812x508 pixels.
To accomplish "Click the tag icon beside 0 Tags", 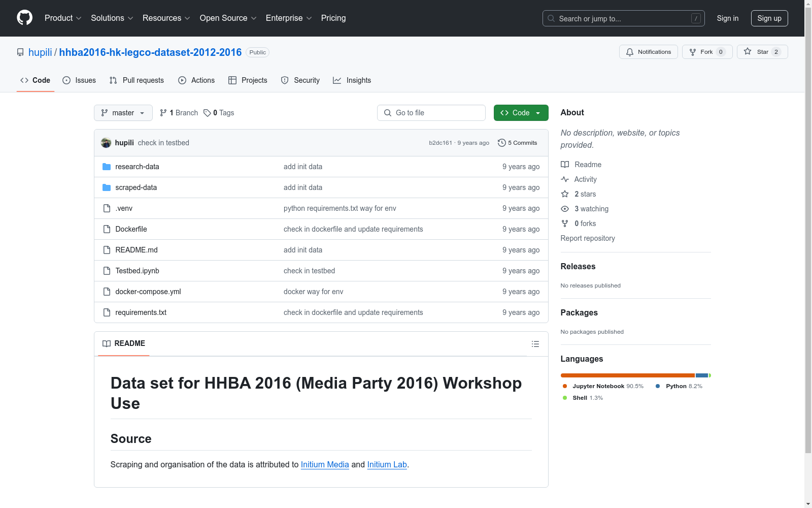I will (x=207, y=113).
